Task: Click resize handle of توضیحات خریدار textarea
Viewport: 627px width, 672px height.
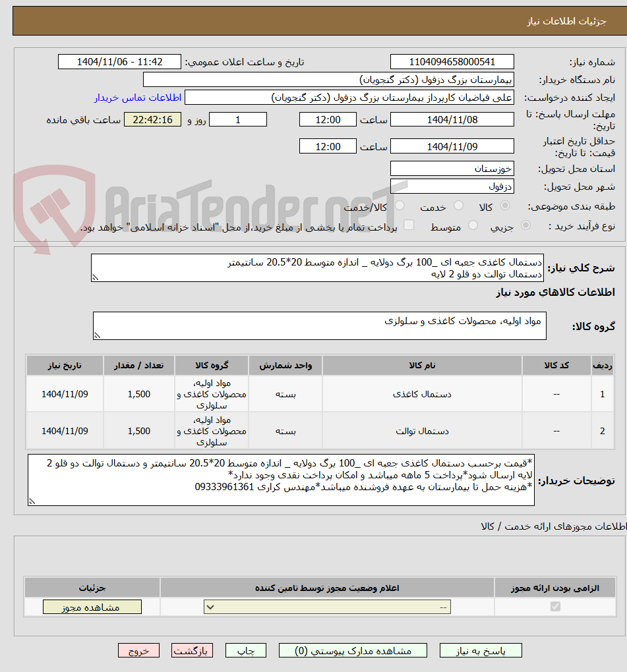Action: click(32, 501)
